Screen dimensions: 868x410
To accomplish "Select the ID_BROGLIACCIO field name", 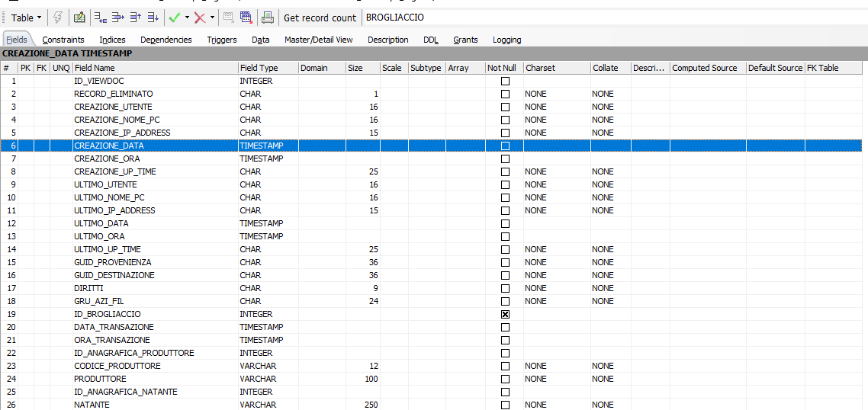I will click(x=108, y=314).
